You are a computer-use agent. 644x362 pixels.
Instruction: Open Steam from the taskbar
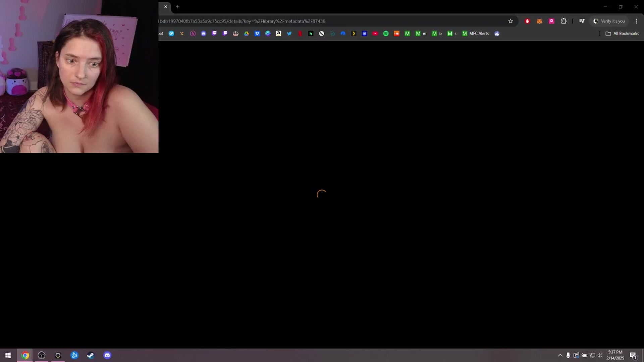click(91, 355)
